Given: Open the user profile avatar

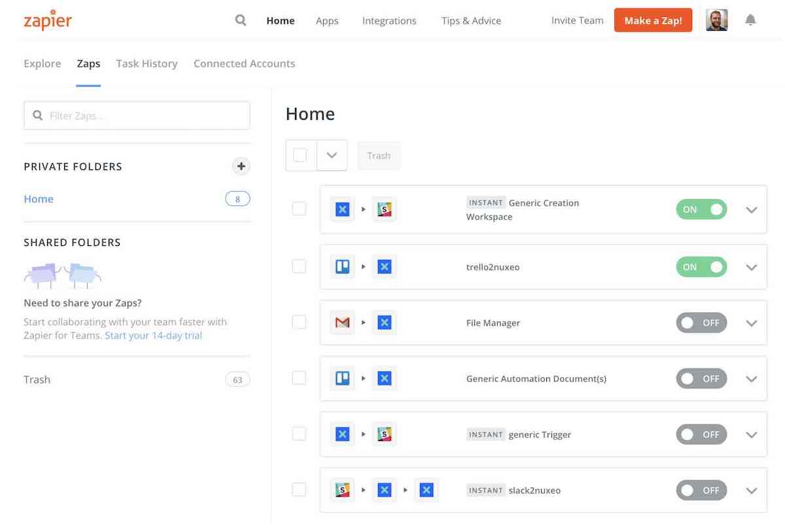Looking at the screenshot, I should pos(716,20).
